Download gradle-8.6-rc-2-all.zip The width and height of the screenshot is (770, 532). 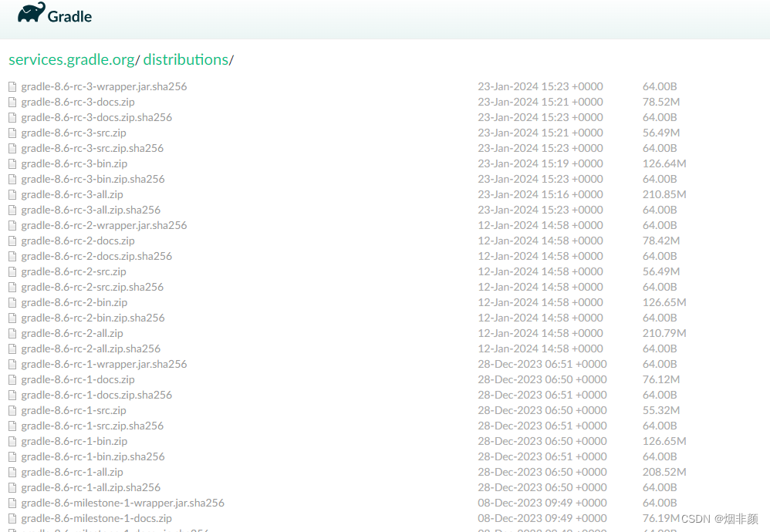pos(73,334)
